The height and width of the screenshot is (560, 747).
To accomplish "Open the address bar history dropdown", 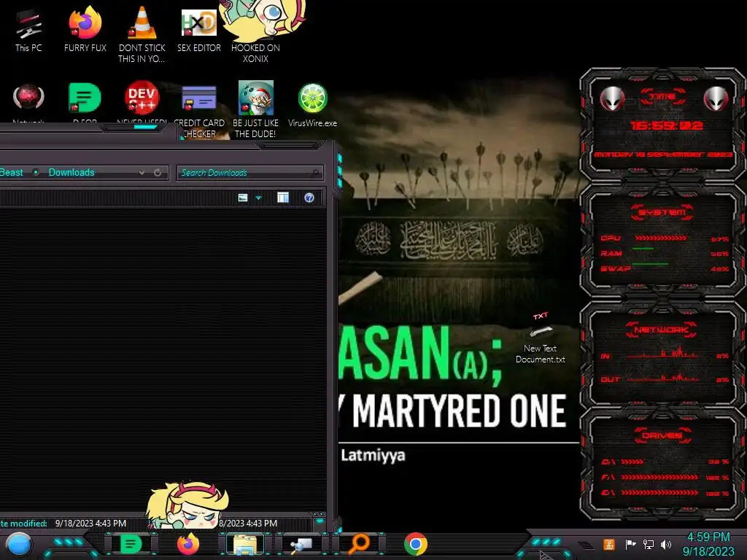I will (x=142, y=173).
